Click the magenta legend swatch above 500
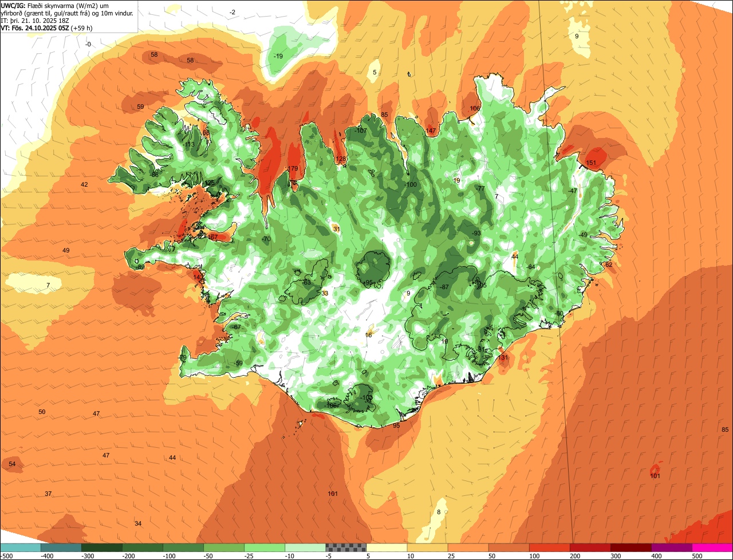Viewport: 733px width, 560px height. (x=712, y=547)
